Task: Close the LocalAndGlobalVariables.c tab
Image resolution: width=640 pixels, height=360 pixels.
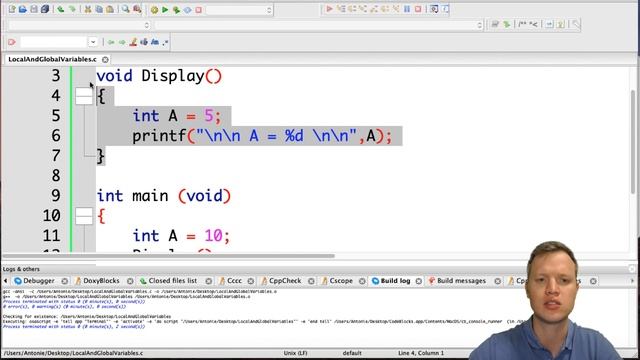Action: coord(105,60)
